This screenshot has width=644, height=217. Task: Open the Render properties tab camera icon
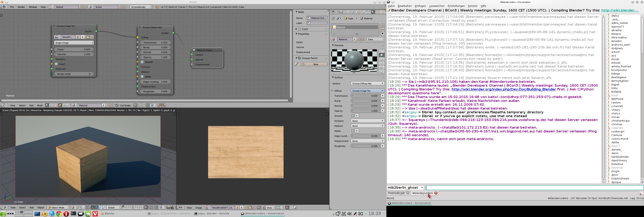pos(341,12)
